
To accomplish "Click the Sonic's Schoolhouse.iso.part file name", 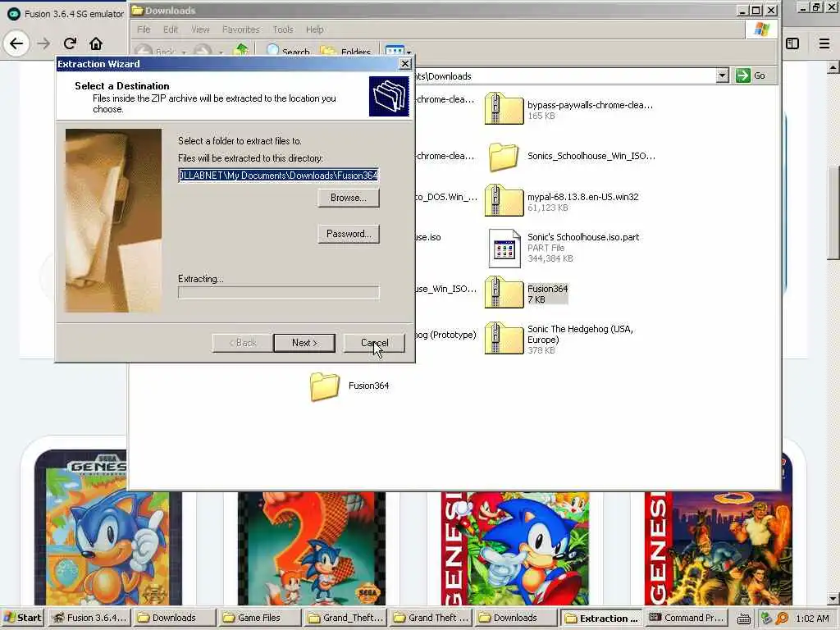I will point(583,237).
